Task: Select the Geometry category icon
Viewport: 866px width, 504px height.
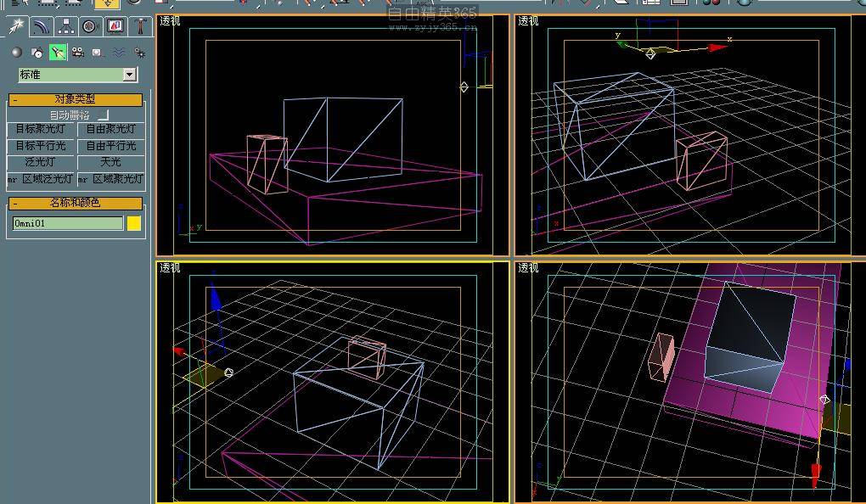Action: click(x=17, y=53)
